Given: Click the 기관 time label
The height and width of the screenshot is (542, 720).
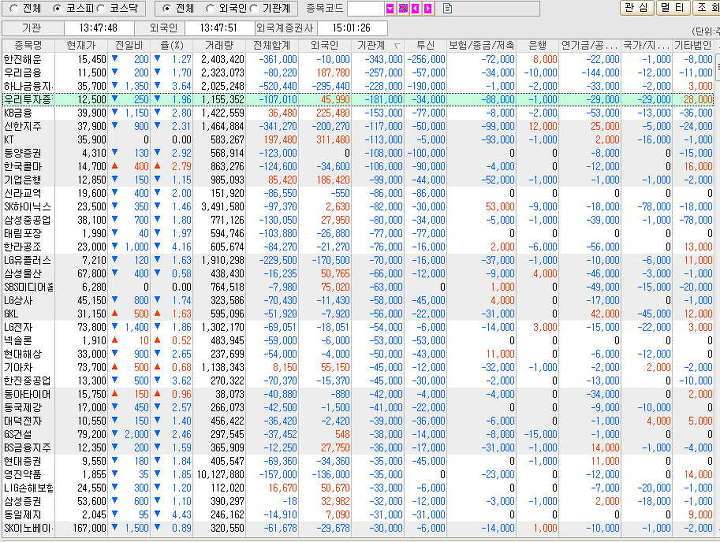Looking at the screenshot, I should pos(32,28).
